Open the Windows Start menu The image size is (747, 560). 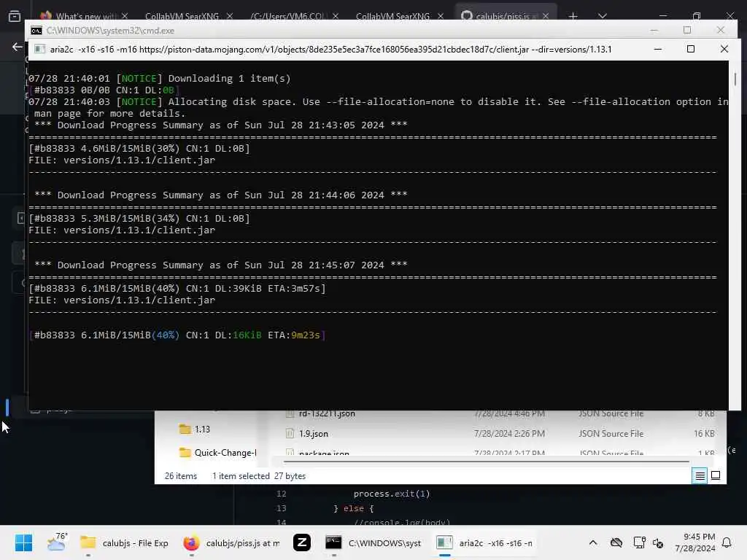pyautogui.click(x=23, y=542)
